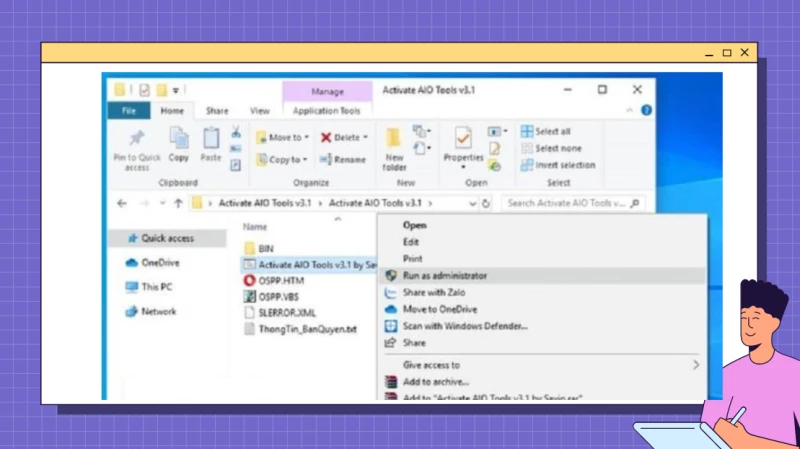The height and width of the screenshot is (449, 800).
Task: Switch to the Share ribbon tab
Action: (x=217, y=111)
